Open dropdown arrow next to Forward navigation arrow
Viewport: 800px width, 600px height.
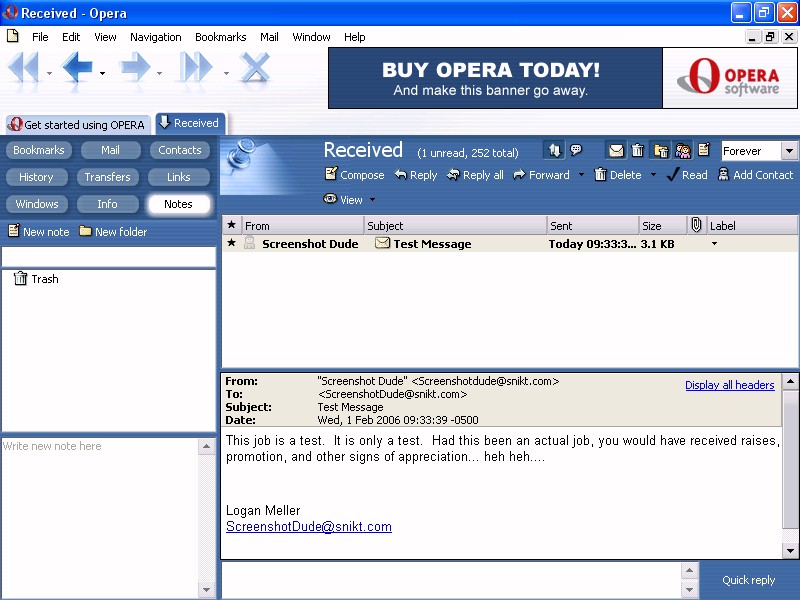(160, 73)
